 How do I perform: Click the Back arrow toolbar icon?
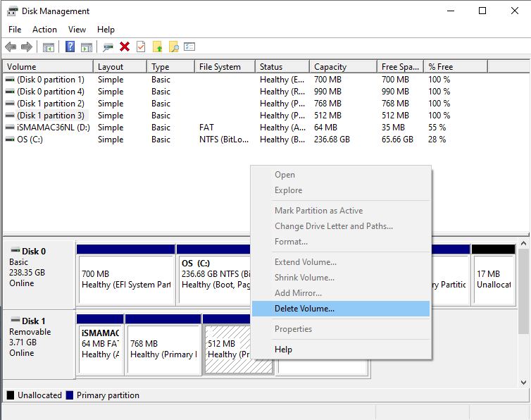pos(11,47)
